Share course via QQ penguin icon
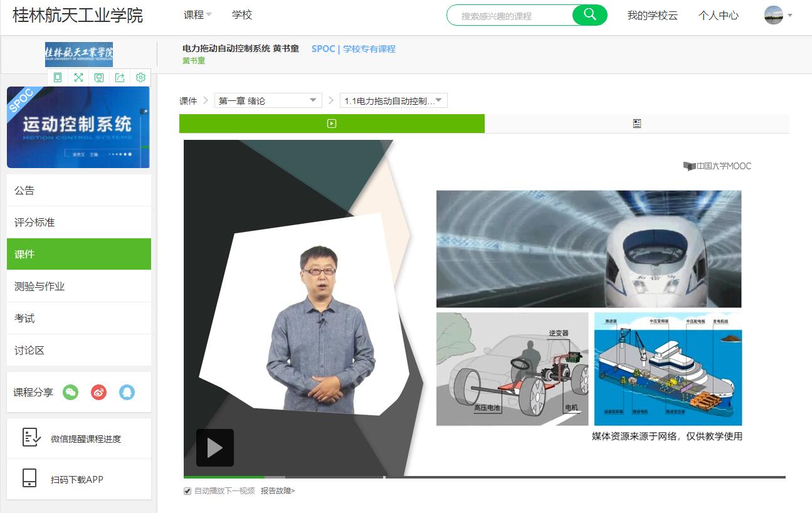Screen dimensions: 812x513 point(127,393)
